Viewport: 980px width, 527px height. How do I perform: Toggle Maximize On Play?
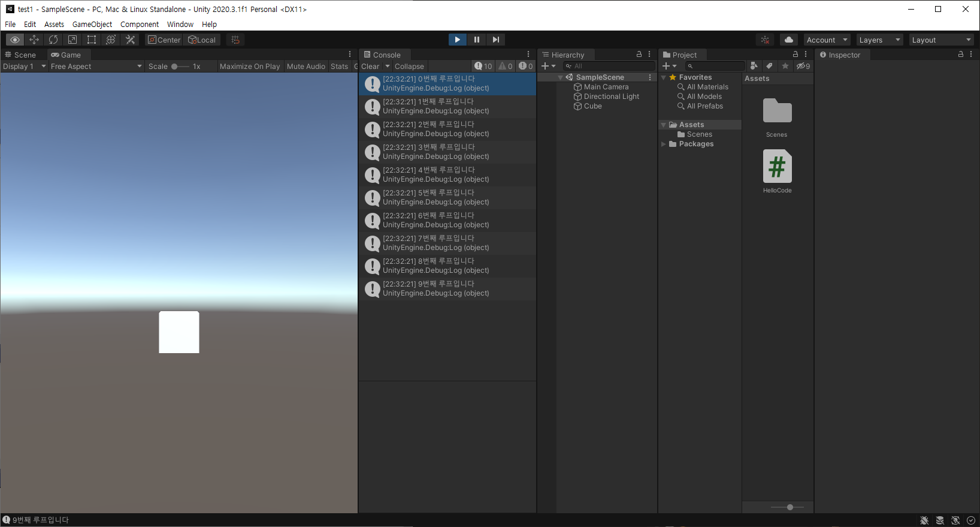(250, 67)
